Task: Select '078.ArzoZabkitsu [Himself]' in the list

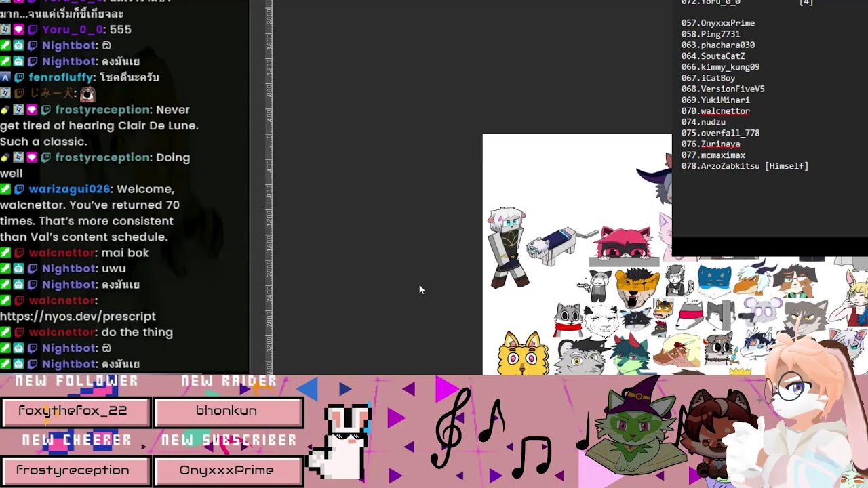Action: point(745,166)
